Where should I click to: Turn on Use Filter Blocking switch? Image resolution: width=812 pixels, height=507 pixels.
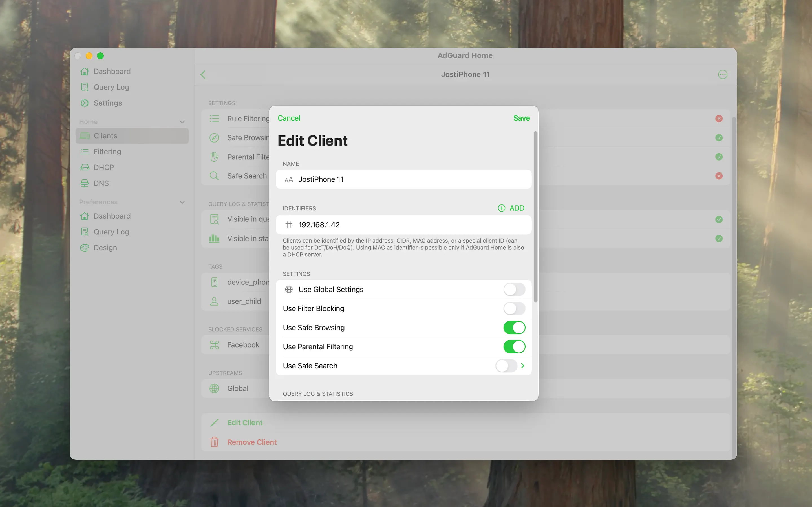coord(514,308)
